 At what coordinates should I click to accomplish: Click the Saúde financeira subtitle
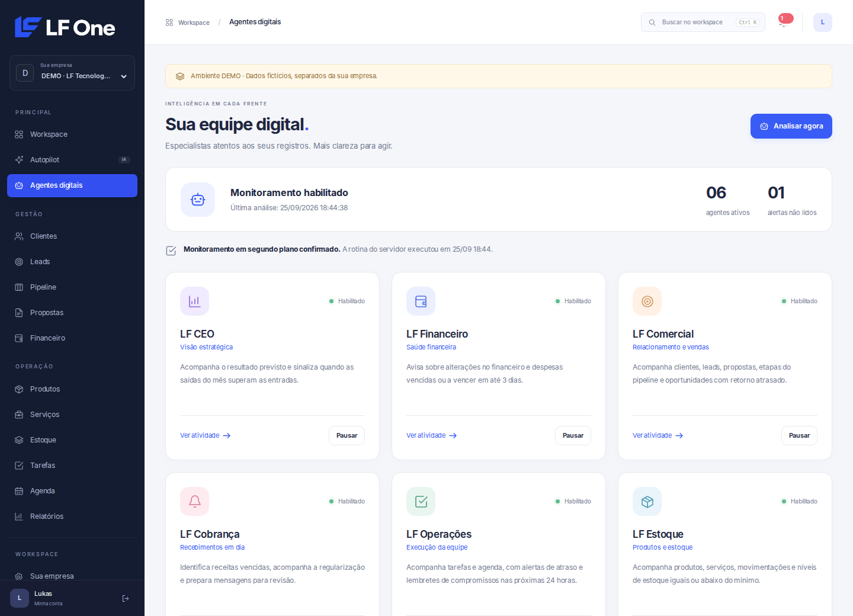tap(431, 347)
